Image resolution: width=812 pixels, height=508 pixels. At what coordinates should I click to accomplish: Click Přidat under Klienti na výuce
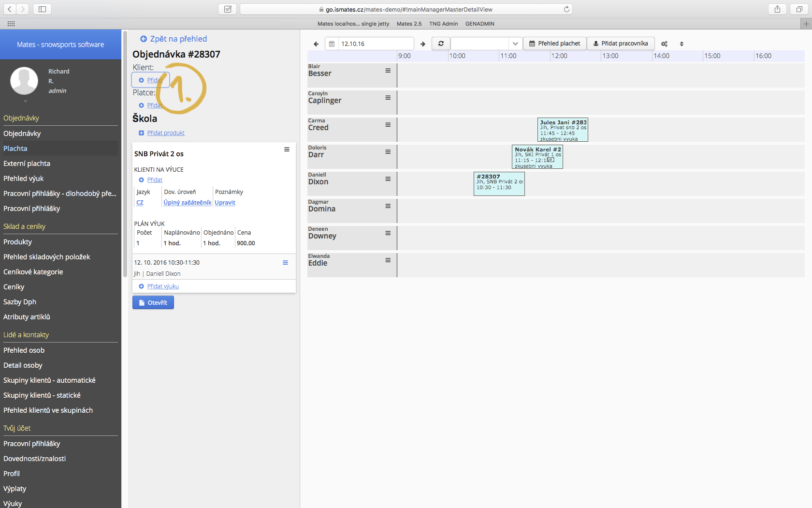pyautogui.click(x=155, y=180)
